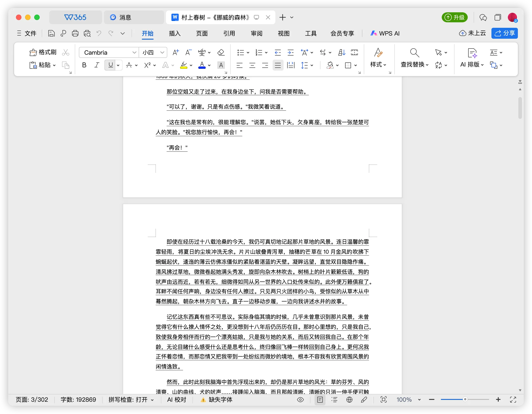Click the Find and Replace magnifier icon
The height and width of the screenshot is (414, 532).
click(414, 53)
